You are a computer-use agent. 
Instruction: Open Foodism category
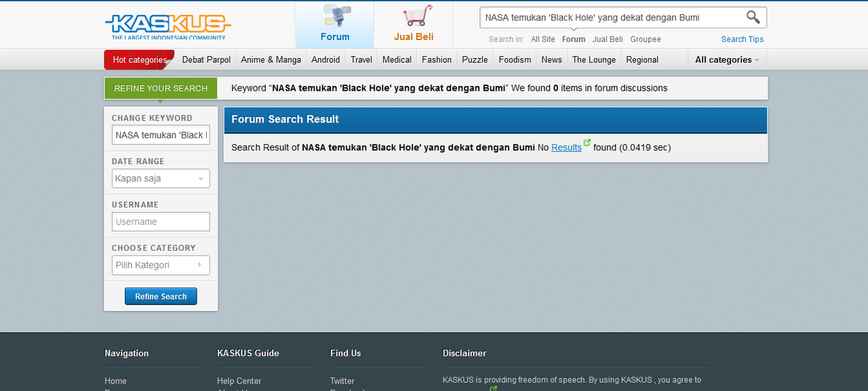coord(515,60)
